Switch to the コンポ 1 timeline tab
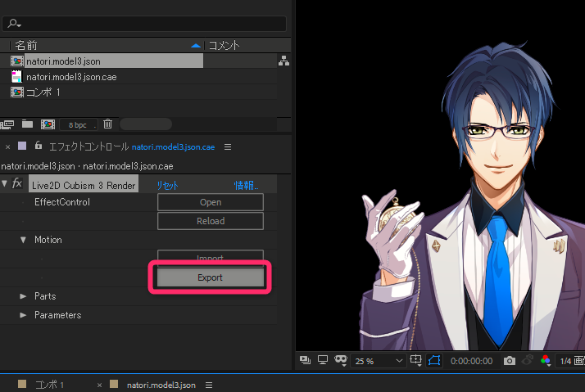Image resolution: width=585 pixels, height=392 pixels. (50, 385)
